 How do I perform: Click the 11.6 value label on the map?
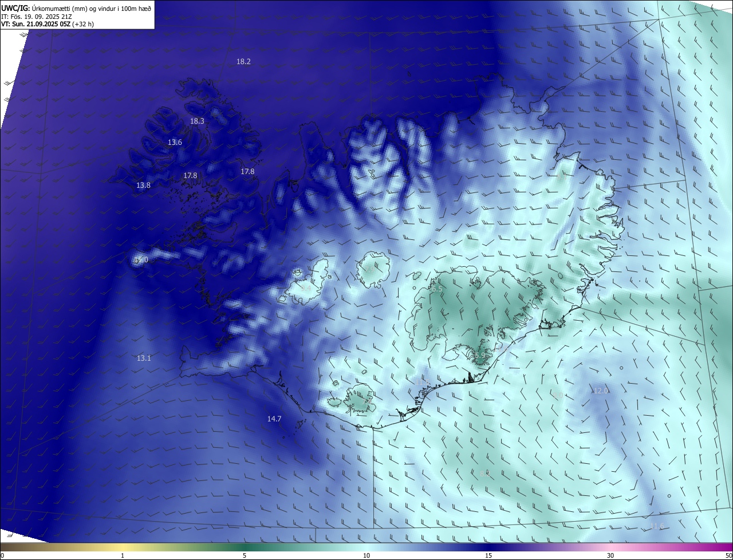[657, 526]
